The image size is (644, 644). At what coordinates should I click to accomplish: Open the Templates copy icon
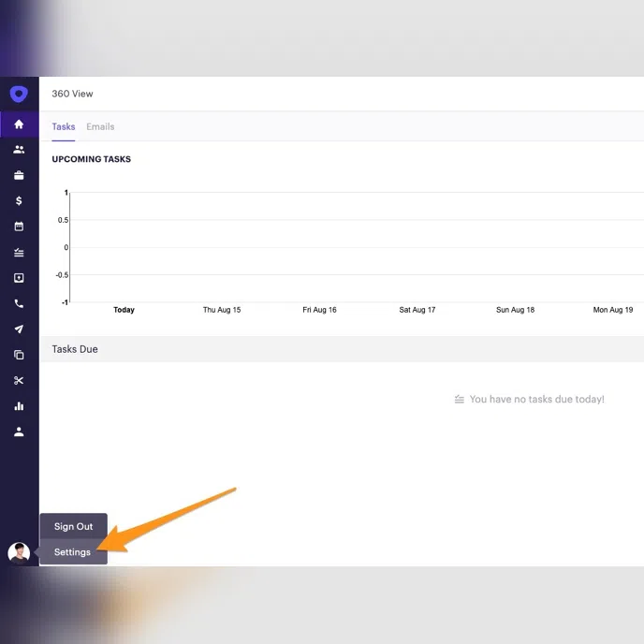coord(19,355)
